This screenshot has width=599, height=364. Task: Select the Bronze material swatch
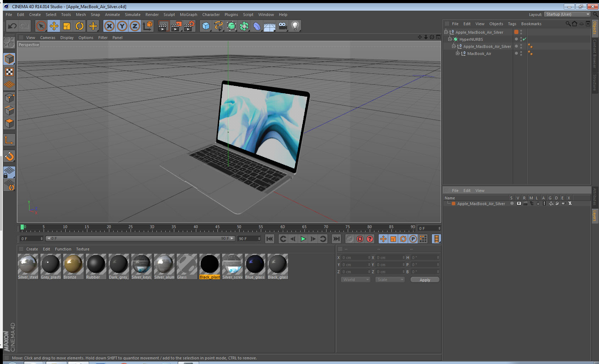pyautogui.click(x=73, y=266)
